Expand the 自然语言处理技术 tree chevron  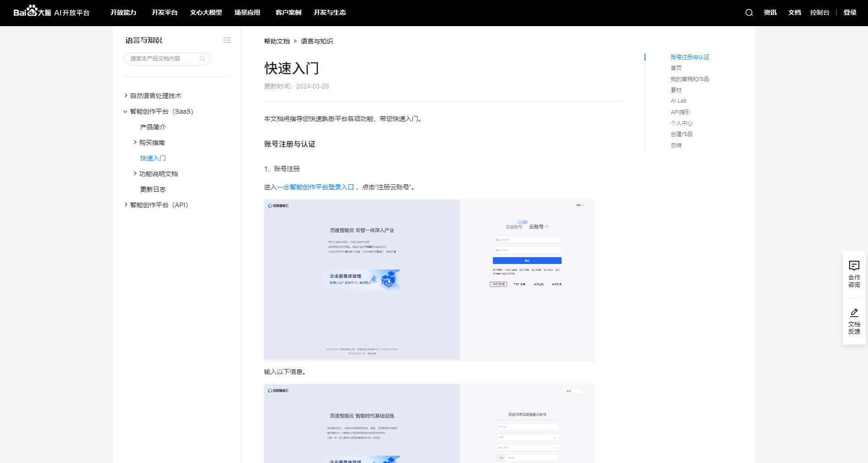[x=126, y=95]
